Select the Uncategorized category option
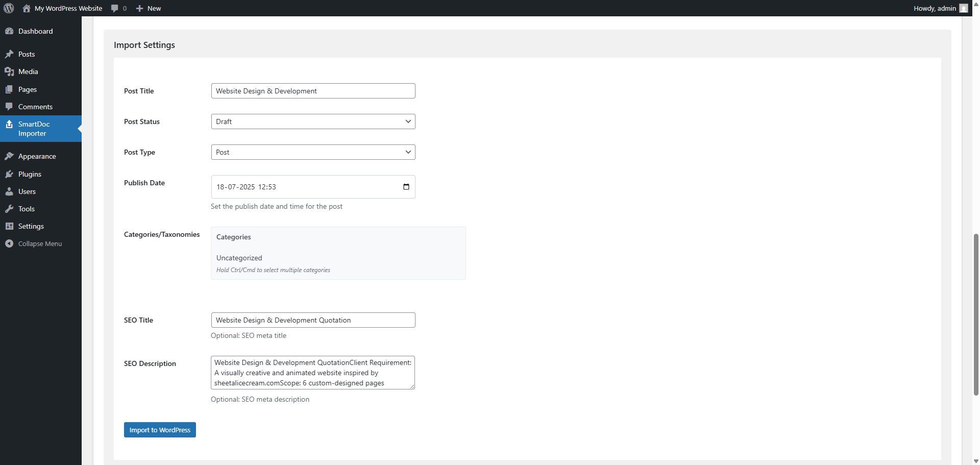This screenshot has width=980, height=465. point(239,258)
